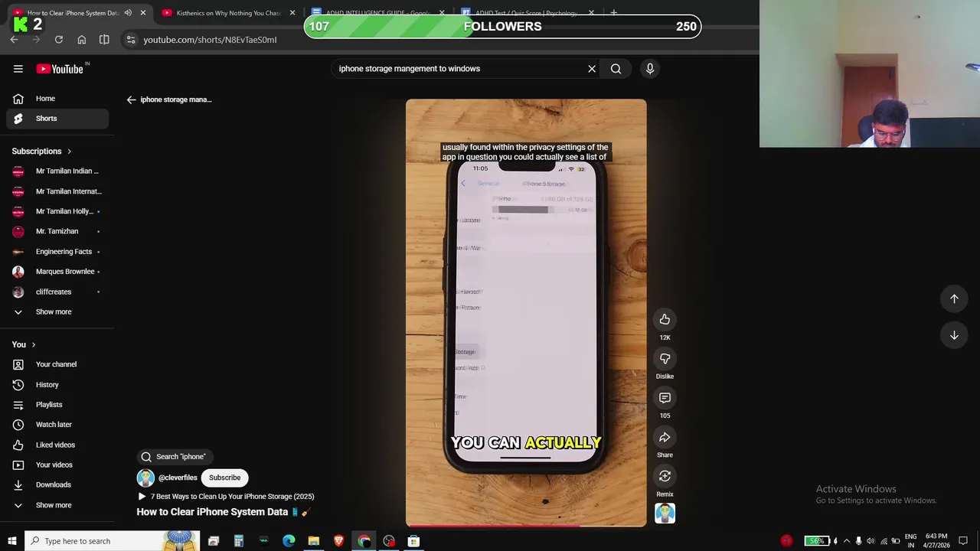Open Microsoft Edge from taskbar
Screen dimensions: 980x551
tap(289, 541)
